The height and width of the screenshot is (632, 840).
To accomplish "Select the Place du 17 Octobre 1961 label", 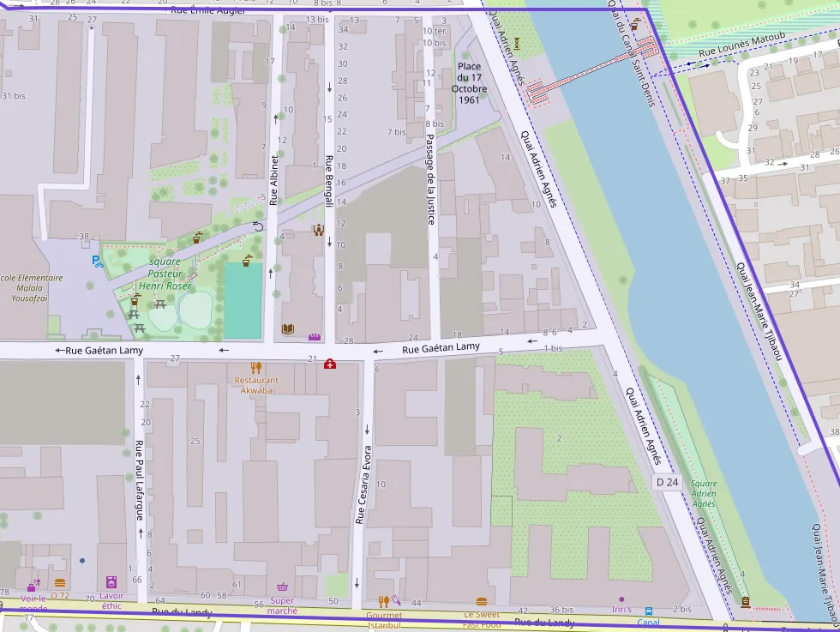I will [469, 83].
